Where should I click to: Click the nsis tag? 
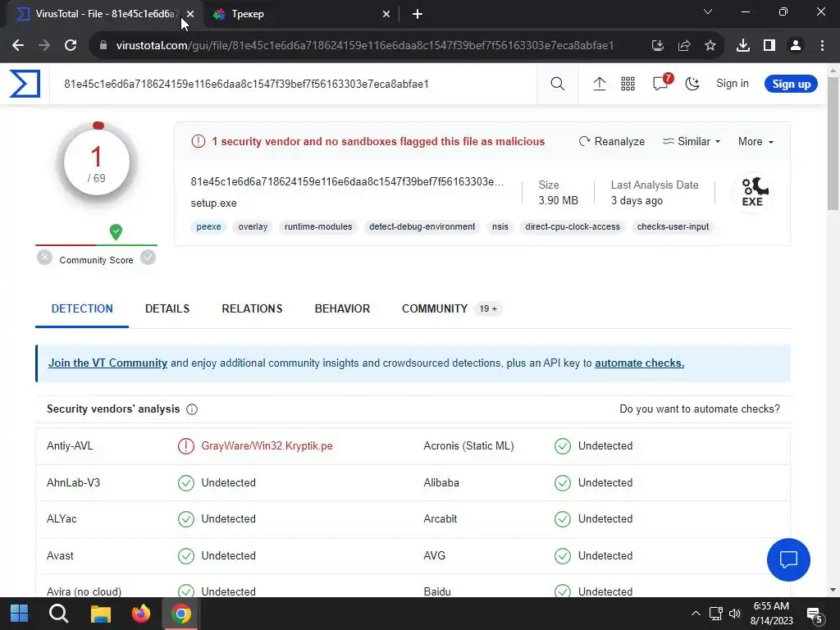[x=500, y=226]
